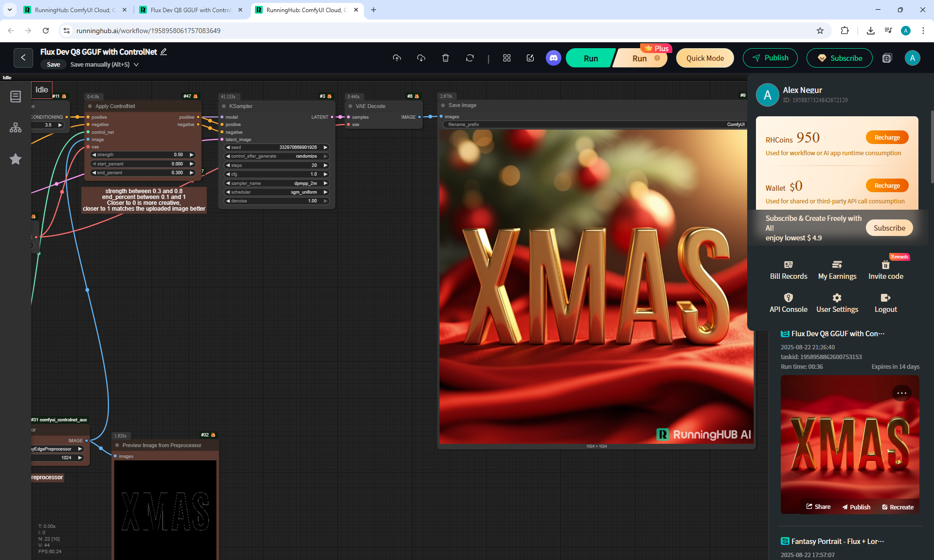The height and width of the screenshot is (560, 934).
Task: Open the scheduler sgm_uniform selector
Action: (276, 192)
